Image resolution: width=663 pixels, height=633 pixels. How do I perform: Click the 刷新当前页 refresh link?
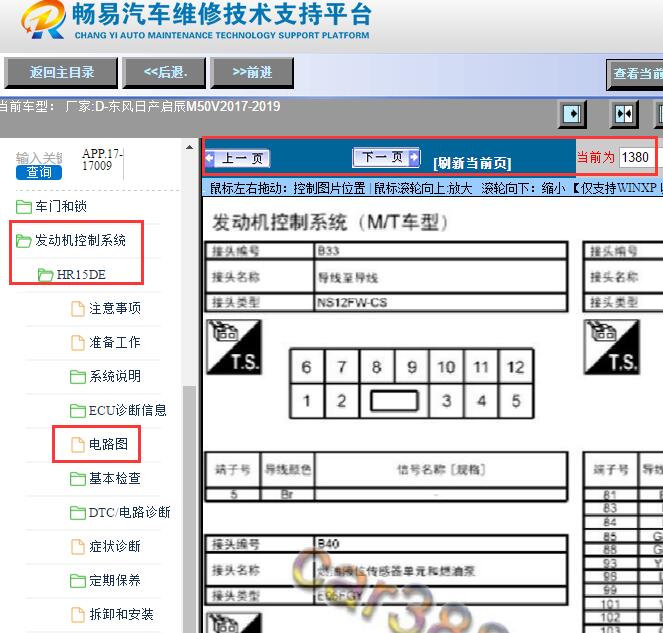pos(472,163)
